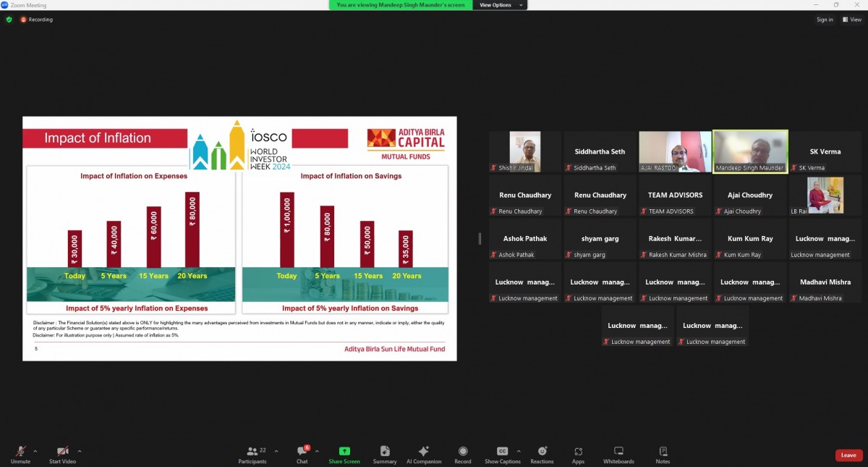Click the green Share Screen icon

344,451
